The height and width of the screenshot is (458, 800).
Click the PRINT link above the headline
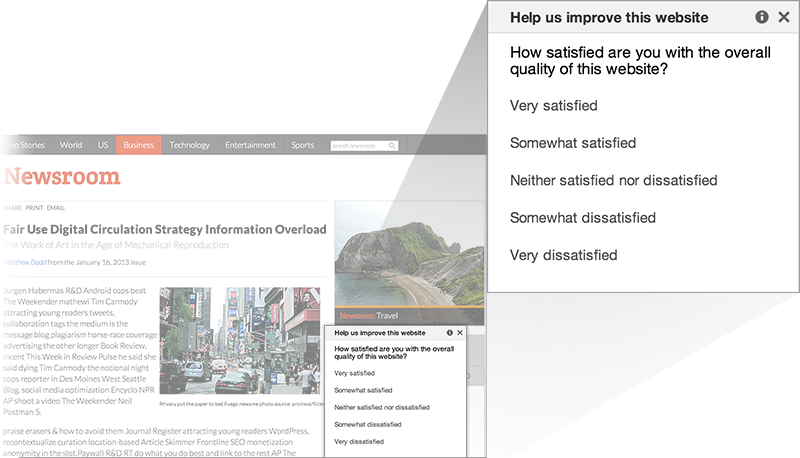(34, 207)
